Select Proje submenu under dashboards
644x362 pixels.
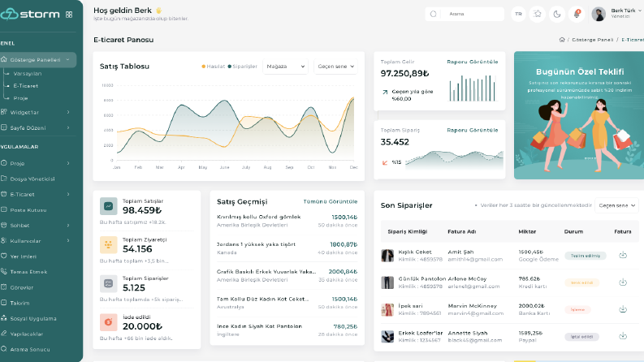point(20,98)
